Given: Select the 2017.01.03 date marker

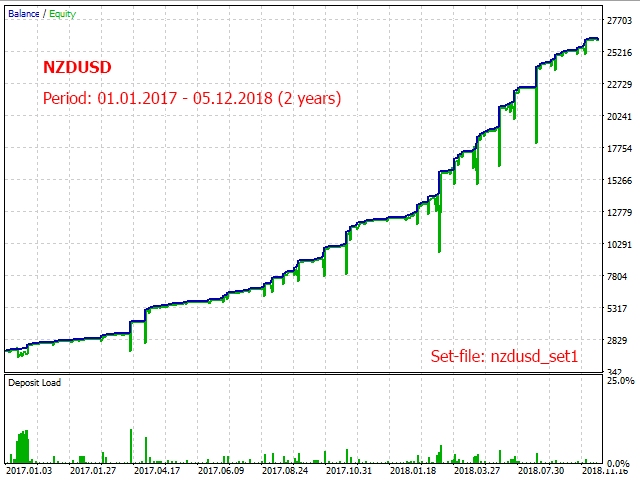Looking at the screenshot, I should click(x=29, y=471).
